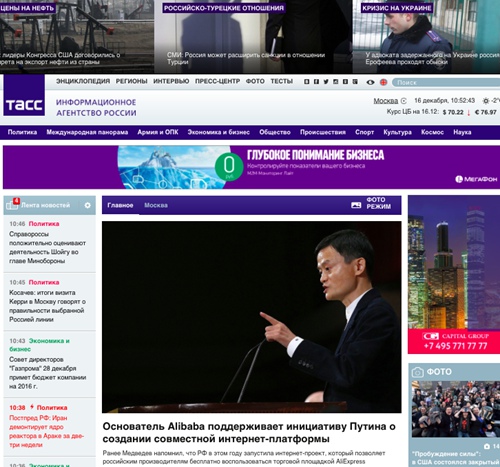Image resolution: width=500 pixels, height=467 pixels.
Task: Click the Facebook social icon
Action: 316,82
